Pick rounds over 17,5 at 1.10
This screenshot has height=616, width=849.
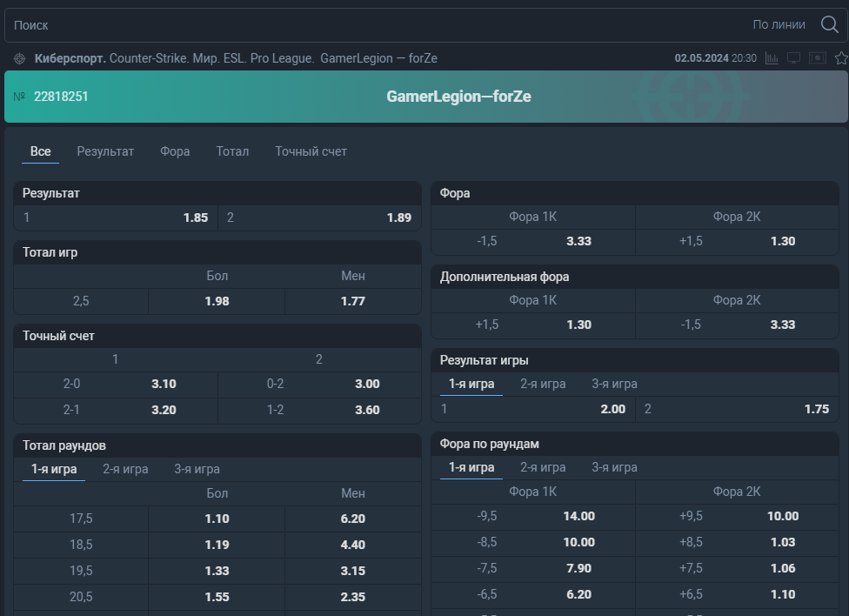click(x=217, y=519)
